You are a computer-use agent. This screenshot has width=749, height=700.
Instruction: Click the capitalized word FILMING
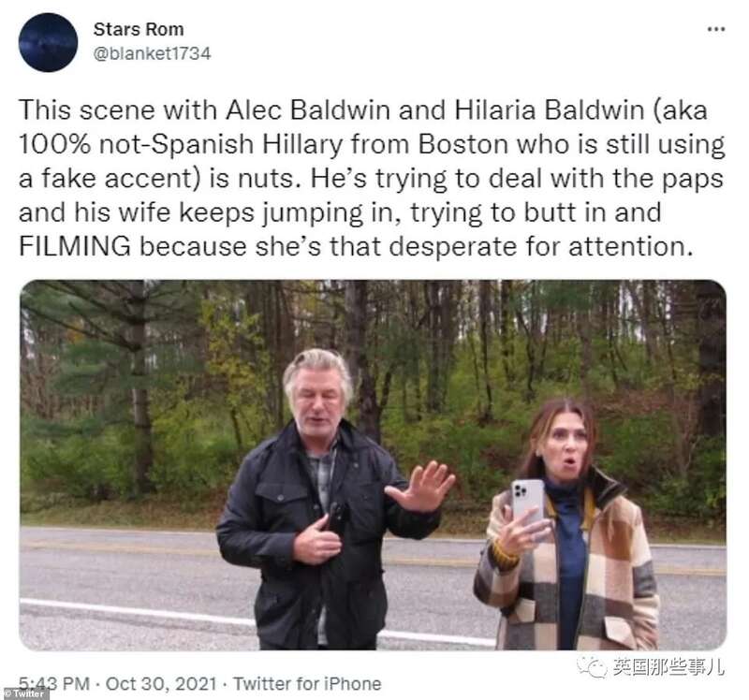click(x=75, y=246)
